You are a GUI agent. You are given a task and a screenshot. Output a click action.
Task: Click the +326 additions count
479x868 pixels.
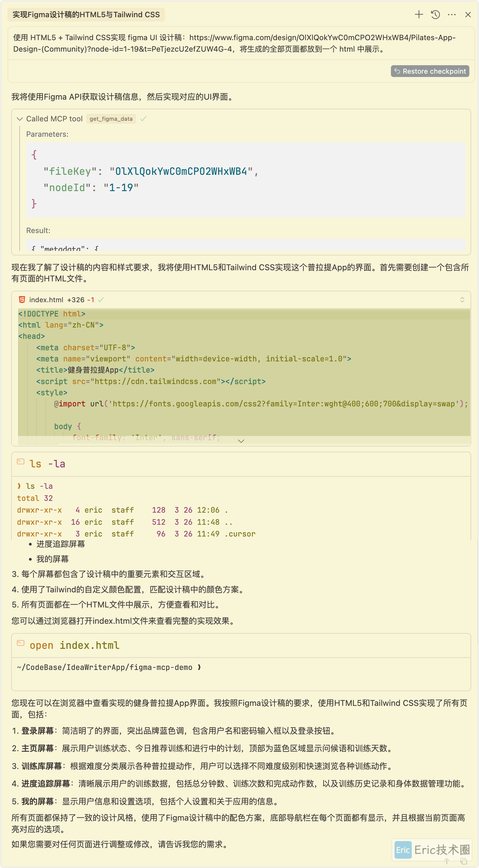(76, 299)
